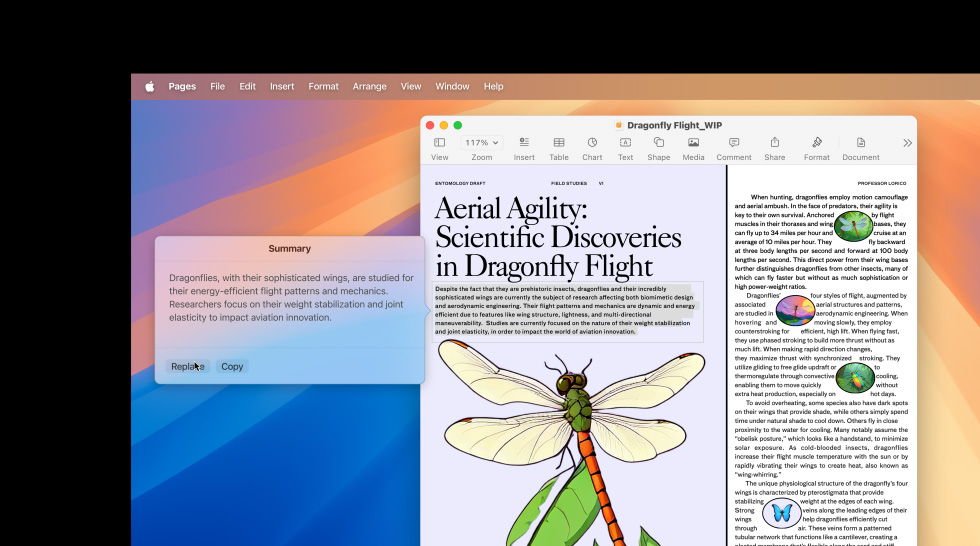Add a Text box from toolbar
Screen dimensions: 980x546
[x=625, y=143]
